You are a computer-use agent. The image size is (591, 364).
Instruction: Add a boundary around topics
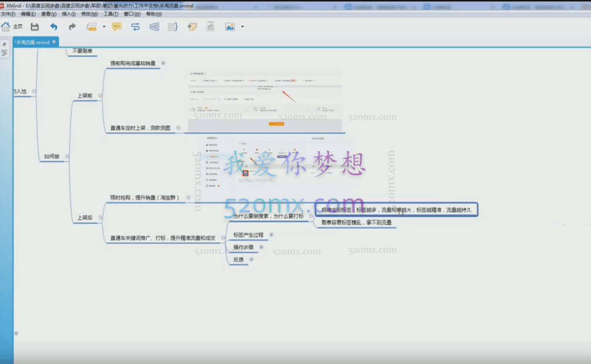coord(154,27)
